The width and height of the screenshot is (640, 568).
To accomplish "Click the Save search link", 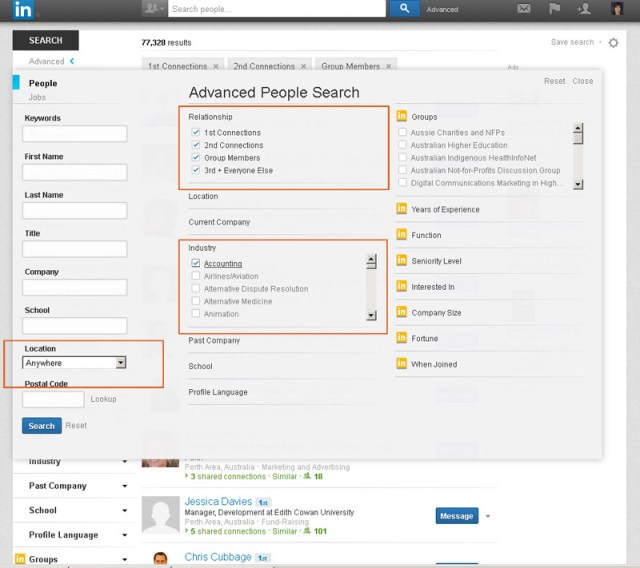I will (x=572, y=42).
